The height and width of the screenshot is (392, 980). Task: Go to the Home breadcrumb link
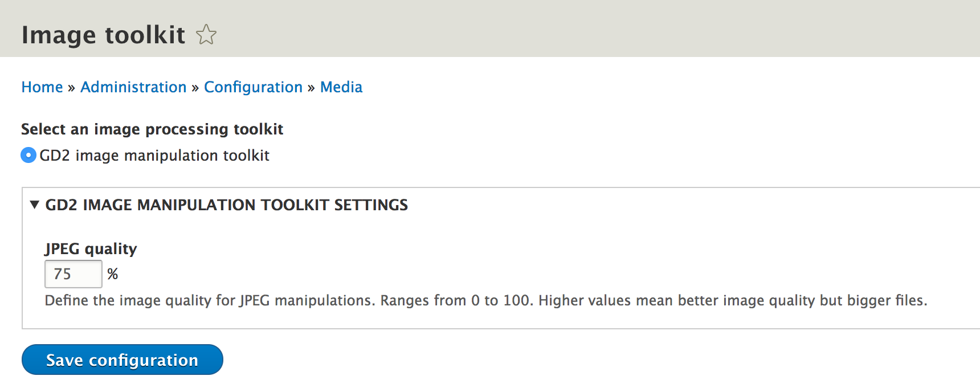click(x=42, y=87)
